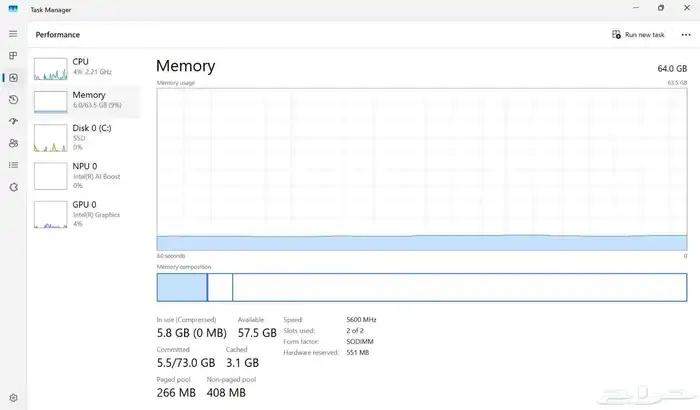Select the Memory performance item
Screen dimensions: 700x410
tap(86, 100)
